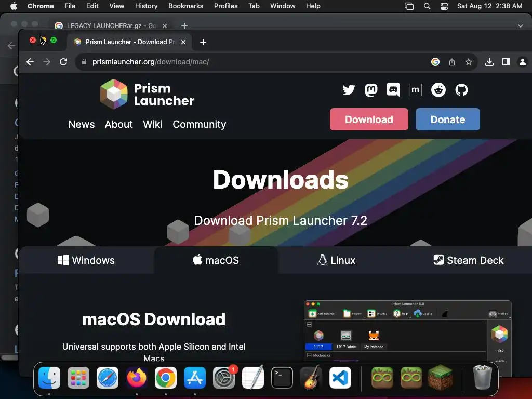Open the News navigation link
532x399 pixels.
[82, 124]
